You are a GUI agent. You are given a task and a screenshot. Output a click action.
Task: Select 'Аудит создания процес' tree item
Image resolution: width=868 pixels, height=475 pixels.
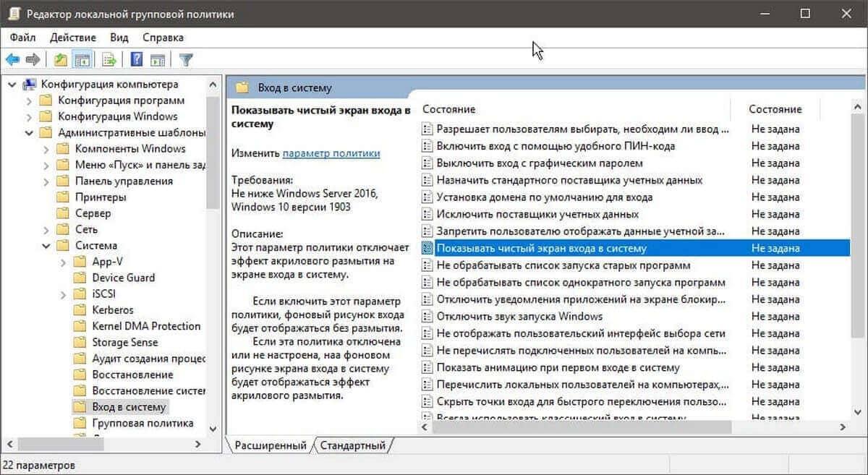click(x=148, y=359)
